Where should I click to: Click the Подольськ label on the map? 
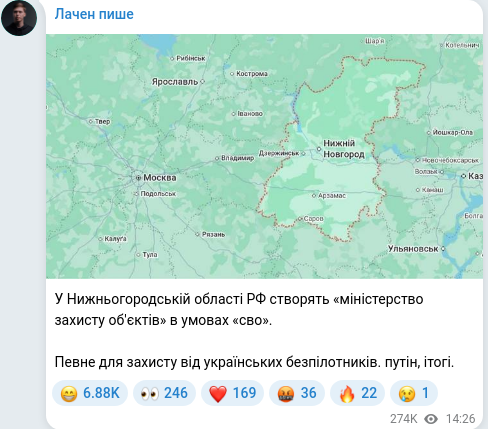tap(158, 194)
